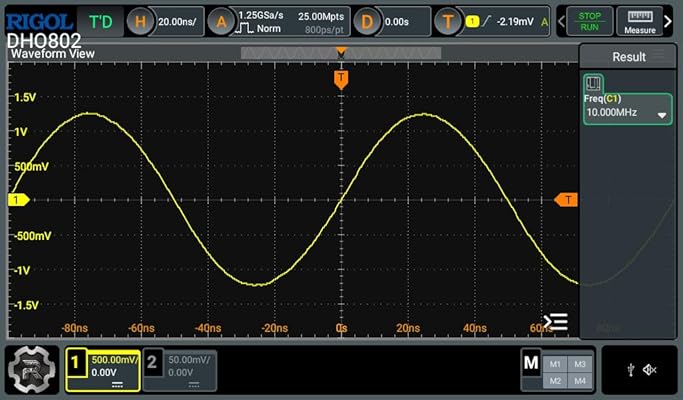Image resolution: width=683 pixels, height=400 pixels.
Task: Select the yellow channel 1 ground marker
Action: (x=19, y=200)
